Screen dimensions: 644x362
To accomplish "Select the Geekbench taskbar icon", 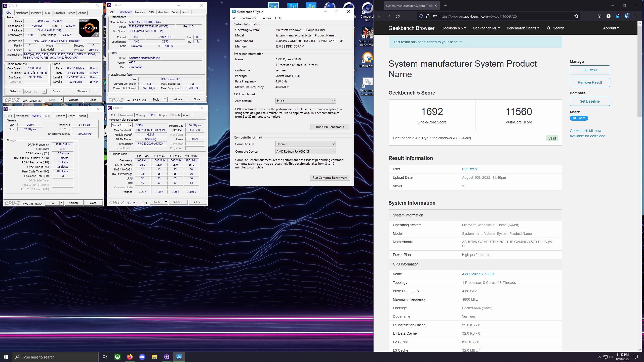I will point(179,357).
